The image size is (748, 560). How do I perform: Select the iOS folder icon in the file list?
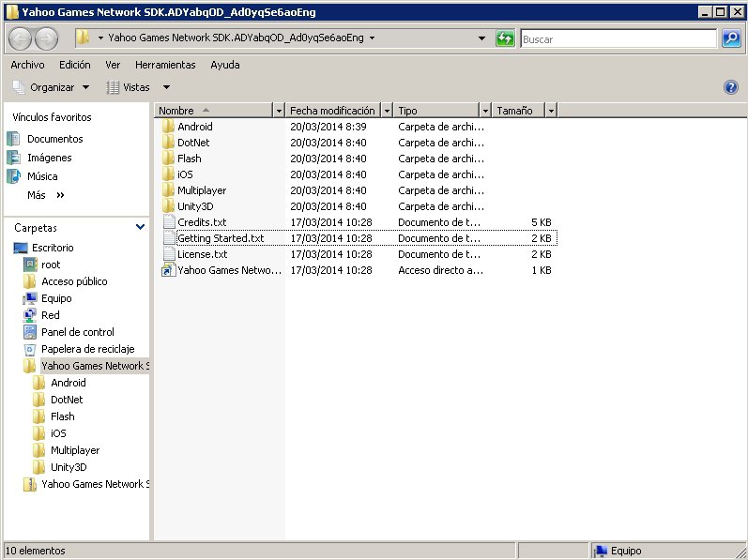coord(168,174)
